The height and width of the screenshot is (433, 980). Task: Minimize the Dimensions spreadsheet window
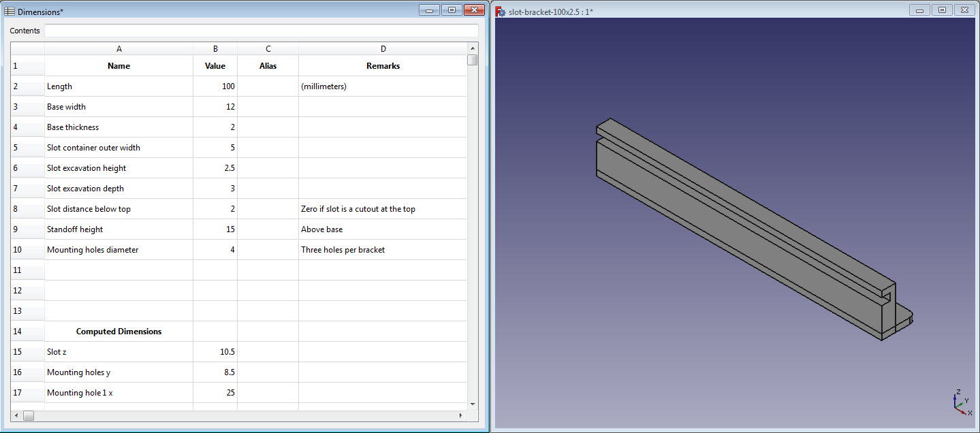pyautogui.click(x=428, y=10)
